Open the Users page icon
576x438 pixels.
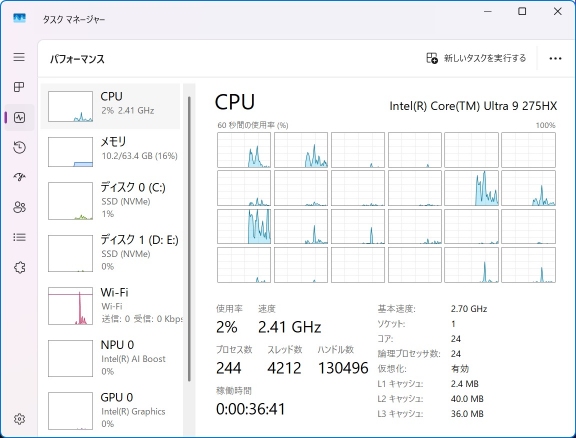point(19,207)
